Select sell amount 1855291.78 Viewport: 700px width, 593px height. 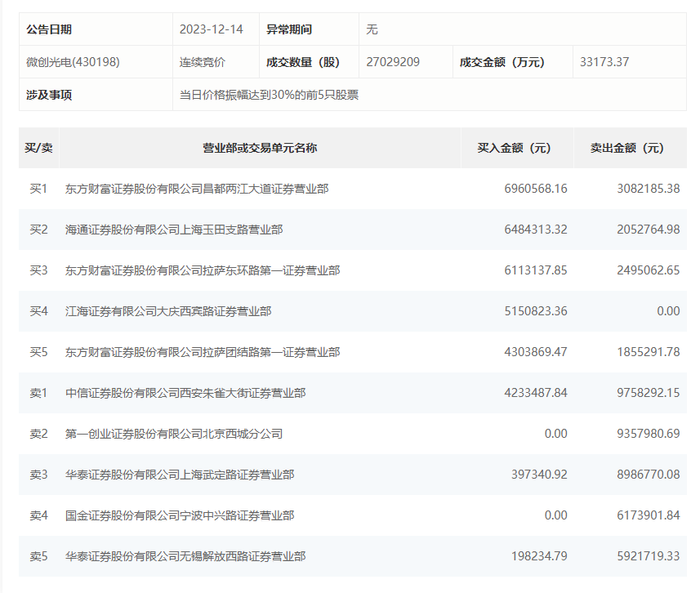(x=649, y=352)
